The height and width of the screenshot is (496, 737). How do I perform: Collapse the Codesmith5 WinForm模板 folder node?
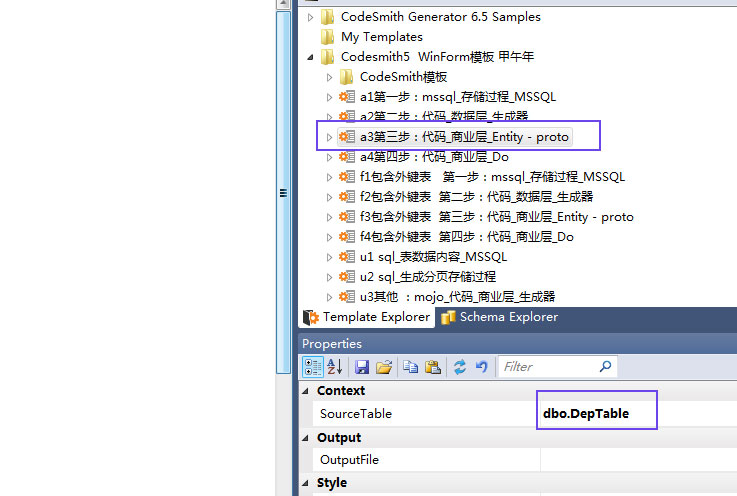[x=310, y=57]
